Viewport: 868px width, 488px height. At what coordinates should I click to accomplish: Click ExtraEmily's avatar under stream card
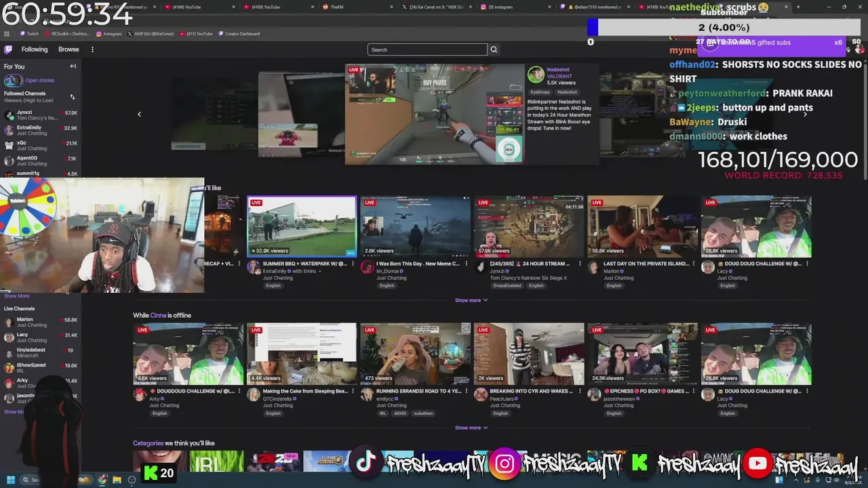point(254,268)
